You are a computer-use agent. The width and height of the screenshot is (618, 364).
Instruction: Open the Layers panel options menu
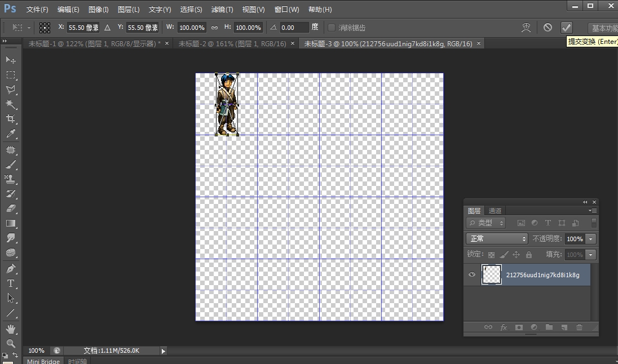[593, 210]
